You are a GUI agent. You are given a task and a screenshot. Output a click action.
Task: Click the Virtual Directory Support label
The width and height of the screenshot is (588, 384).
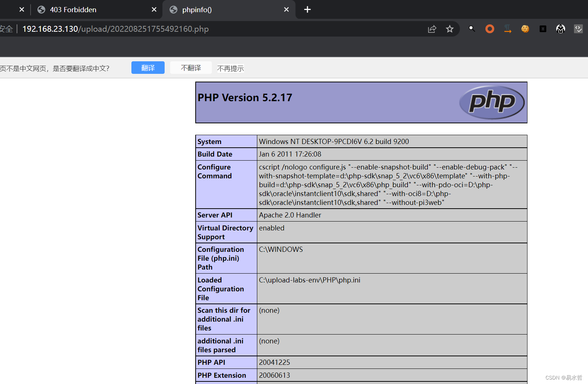pyautogui.click(x=225, y=232)
